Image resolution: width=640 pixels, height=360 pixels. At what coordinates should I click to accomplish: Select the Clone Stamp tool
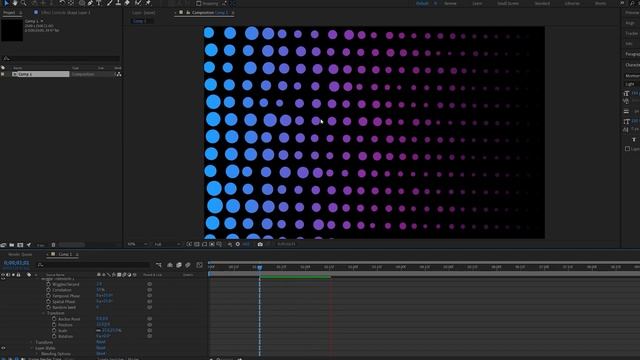[x=118, y=3]
